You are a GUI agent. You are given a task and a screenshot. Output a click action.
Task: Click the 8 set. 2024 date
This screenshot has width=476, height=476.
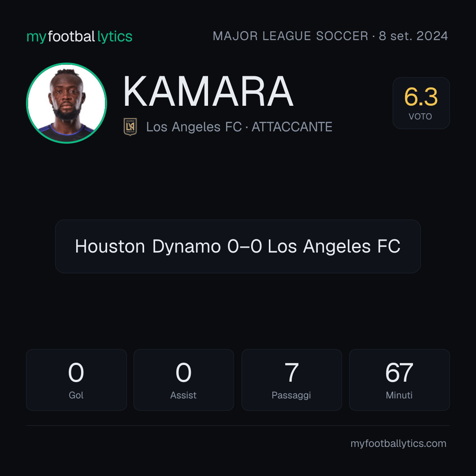(x=413, y=36)
